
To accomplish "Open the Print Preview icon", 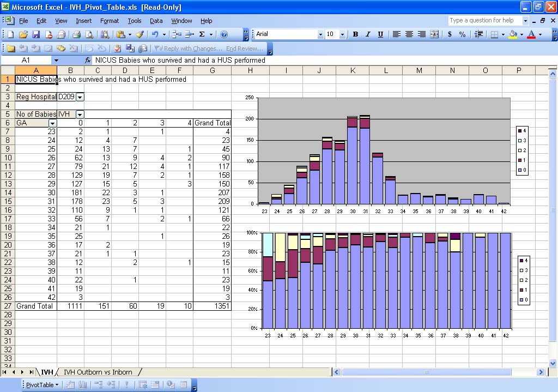I will (x=89, y=34).
